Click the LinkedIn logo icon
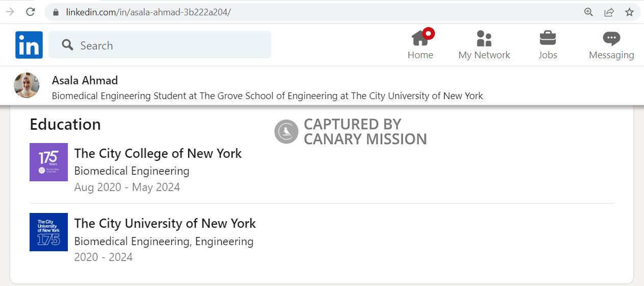The image size is (644, 286). click(x=29, y=45)
